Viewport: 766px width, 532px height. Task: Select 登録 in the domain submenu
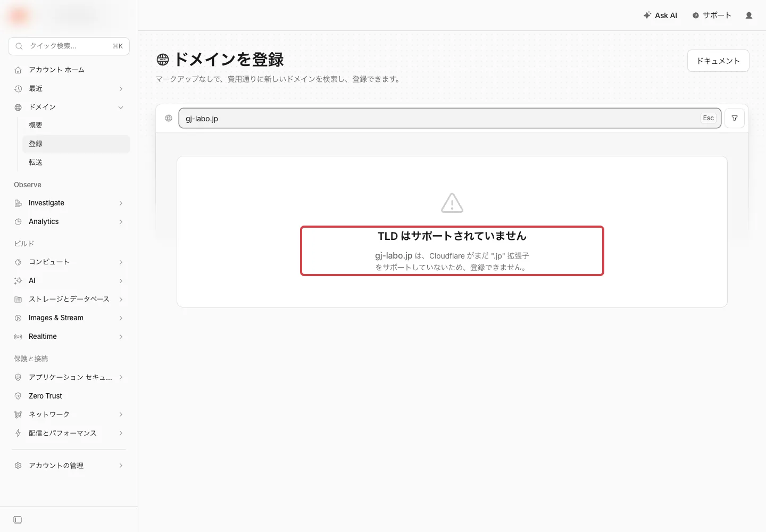(x=76, y=144)
